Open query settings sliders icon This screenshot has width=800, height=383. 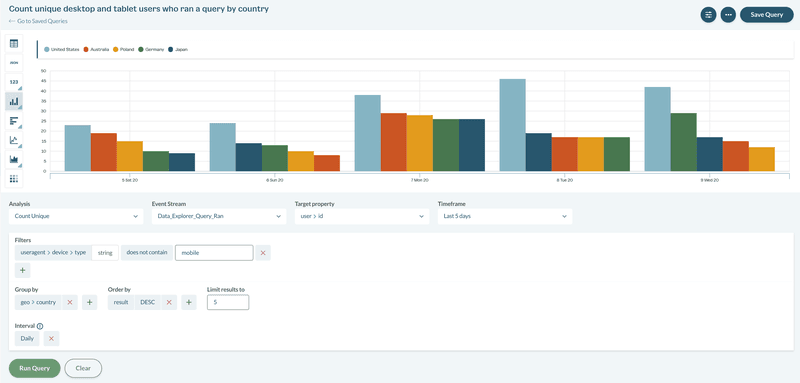pos(708,15)
